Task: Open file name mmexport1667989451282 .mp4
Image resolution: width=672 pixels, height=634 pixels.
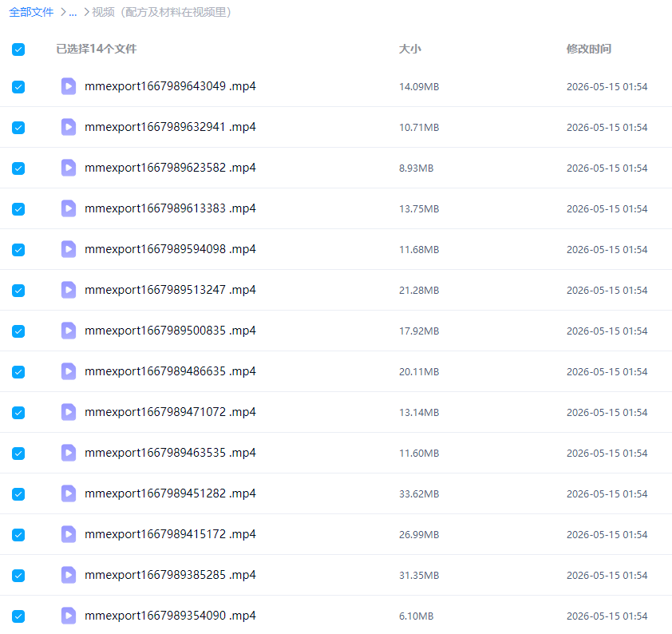Action: (170, 493)
